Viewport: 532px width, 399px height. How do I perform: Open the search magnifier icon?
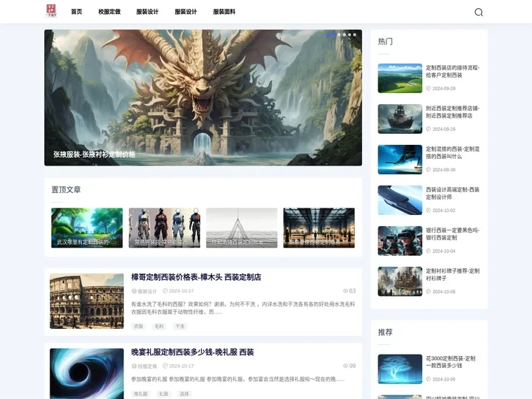[x=478, y=13]
